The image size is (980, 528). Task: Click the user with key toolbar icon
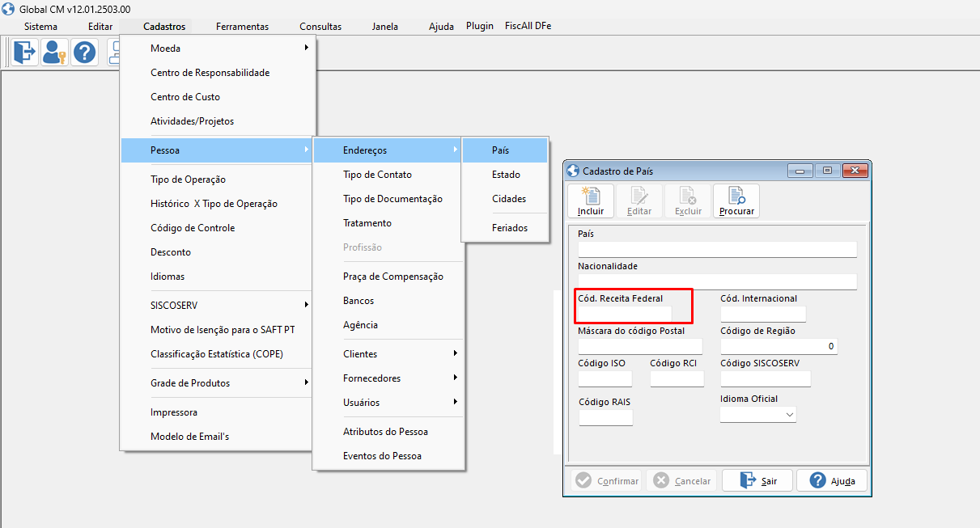[54, 53]
